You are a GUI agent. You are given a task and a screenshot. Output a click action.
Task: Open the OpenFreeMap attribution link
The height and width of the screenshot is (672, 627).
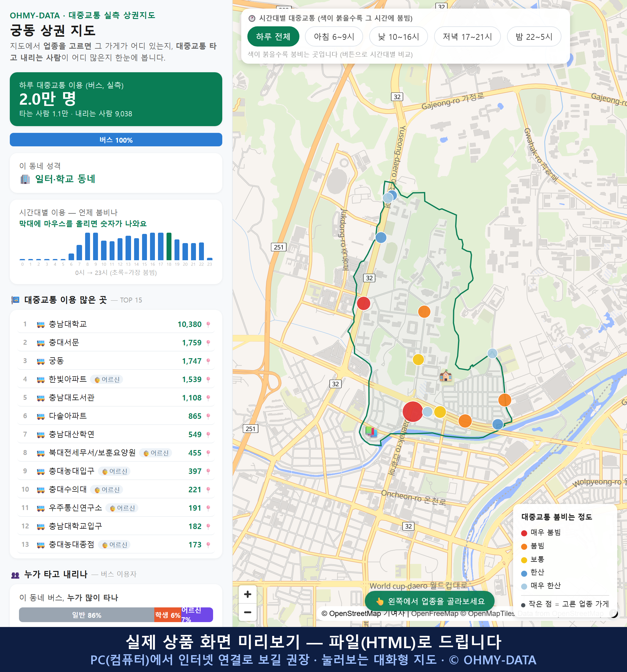(x=434, y=613)
